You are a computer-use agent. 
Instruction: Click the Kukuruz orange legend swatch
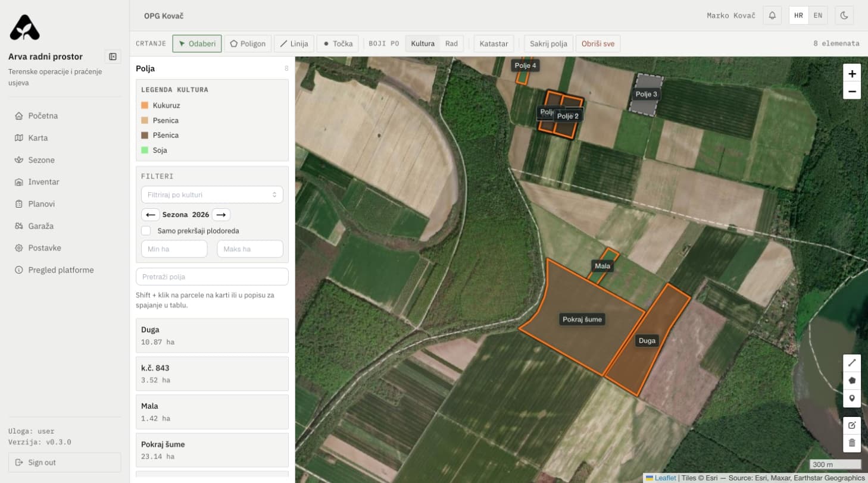pos(145,105)
